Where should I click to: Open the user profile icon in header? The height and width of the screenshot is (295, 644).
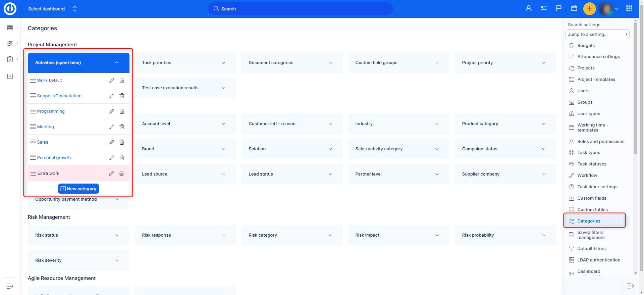528,9
